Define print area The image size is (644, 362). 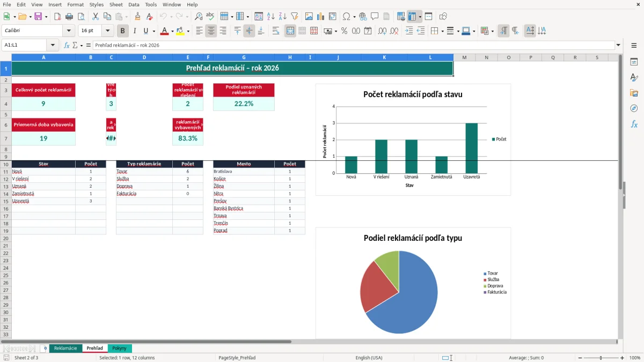click(401, 17)
